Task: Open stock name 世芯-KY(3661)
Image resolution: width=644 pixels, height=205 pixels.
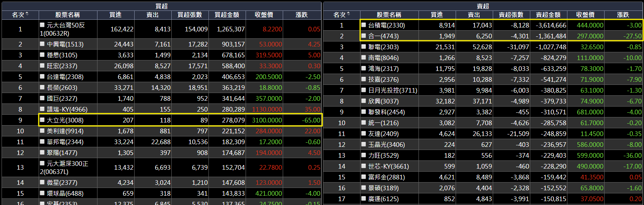Action: pyautogui.click(x=388, y=166)
